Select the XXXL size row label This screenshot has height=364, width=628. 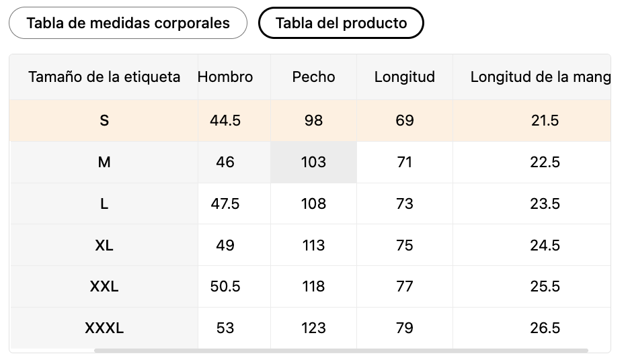point(104,328)
